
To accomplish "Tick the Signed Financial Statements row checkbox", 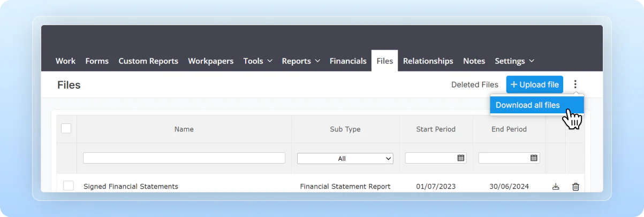I will pos(68,186).
